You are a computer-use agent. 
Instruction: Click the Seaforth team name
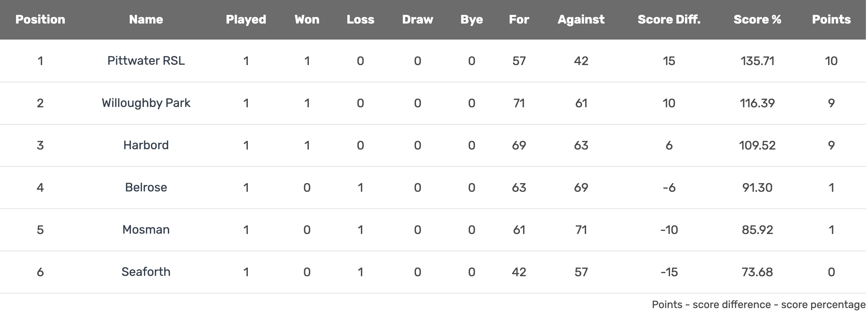point(146,272)
